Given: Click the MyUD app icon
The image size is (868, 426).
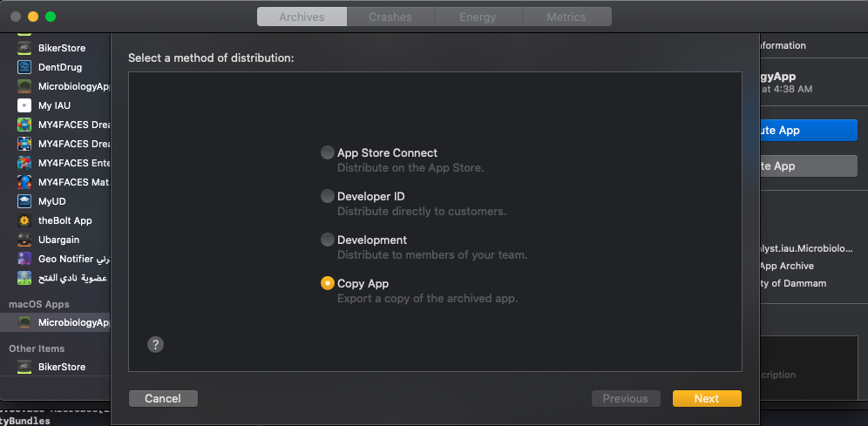Looking at the screenshot, I should tap(24, 201).
